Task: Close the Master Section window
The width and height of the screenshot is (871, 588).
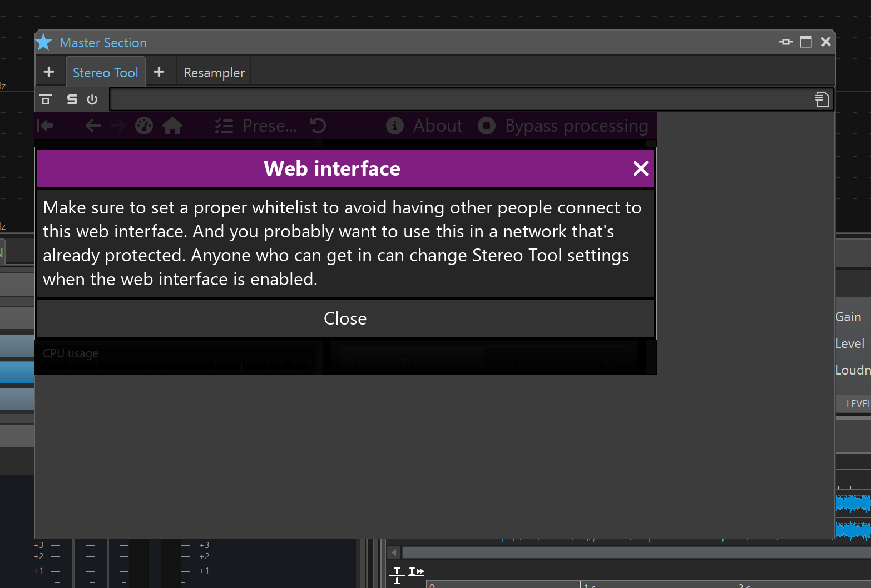Action: 826,42
